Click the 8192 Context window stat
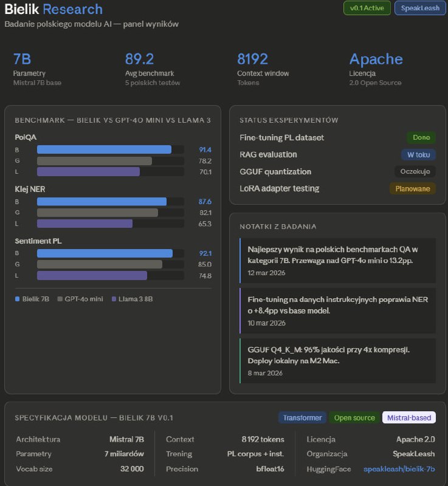448x486 pixels. click(x=252, y=59)
